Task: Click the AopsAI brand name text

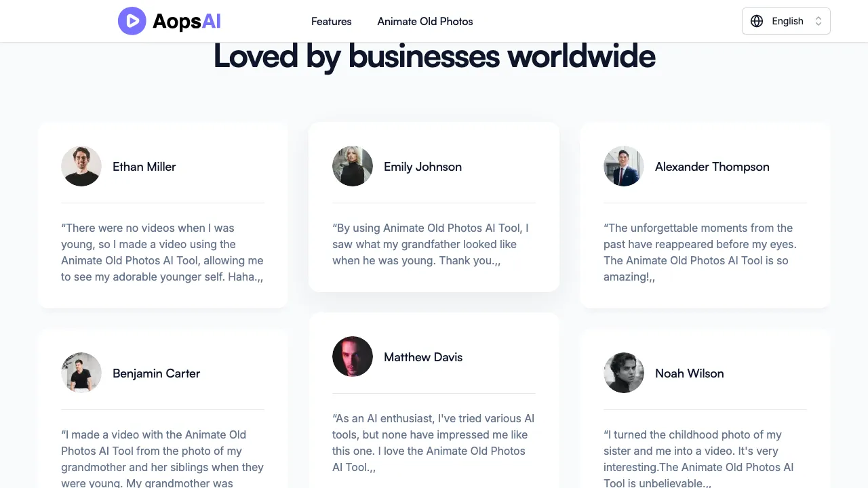Action: [186, 21]
